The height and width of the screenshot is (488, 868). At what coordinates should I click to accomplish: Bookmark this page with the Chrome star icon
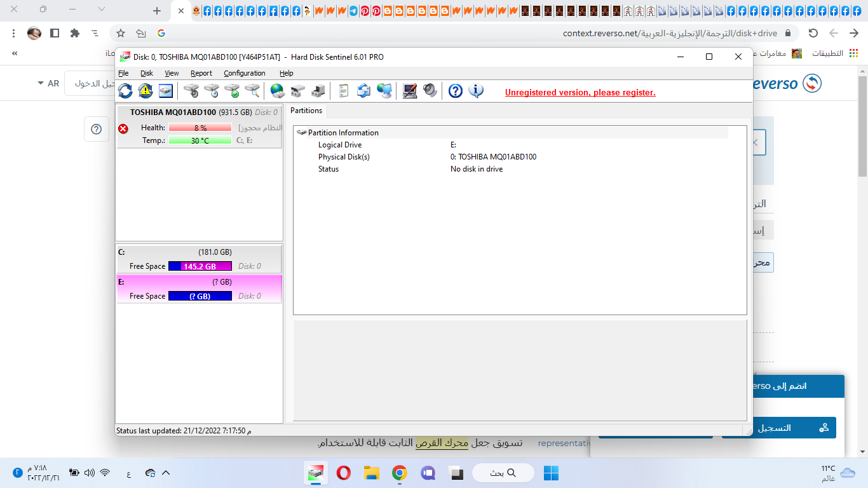[x=121, y=33]
